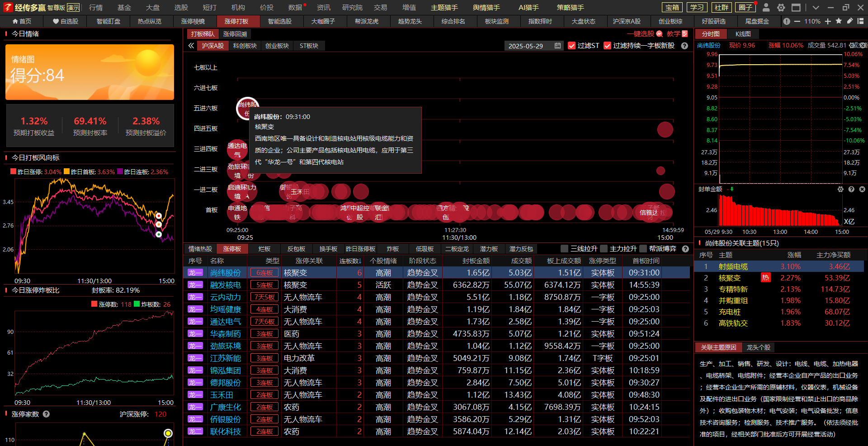Viewport: 868px width, 446px height.
Task: Click help icon in 封单金额 panel
Action: pos(851,189)
